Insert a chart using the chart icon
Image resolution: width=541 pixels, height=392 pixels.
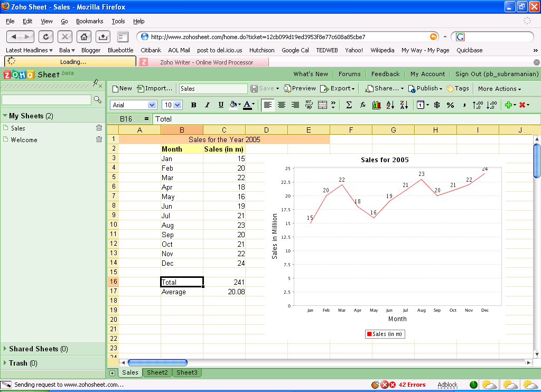pos(376,105)
